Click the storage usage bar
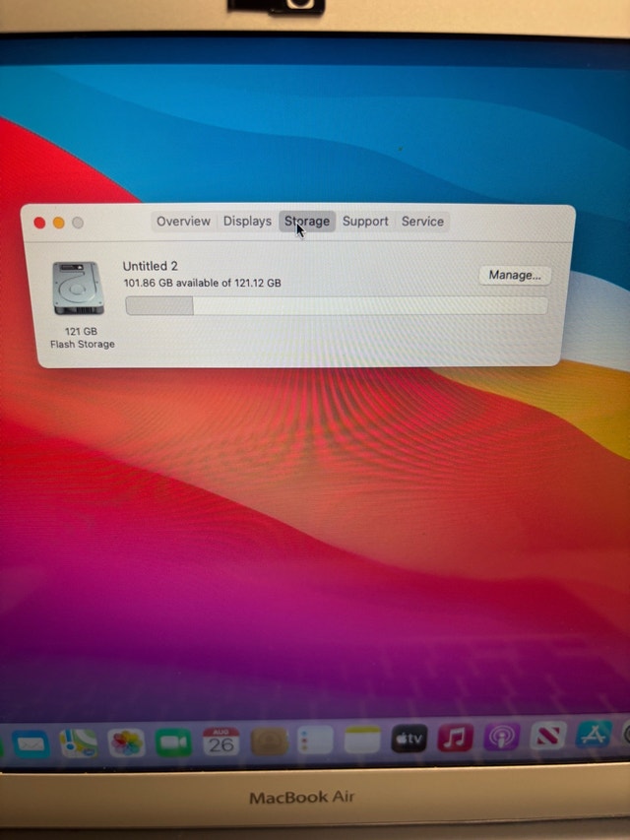The image size is (630, 840). click(337, 306)
